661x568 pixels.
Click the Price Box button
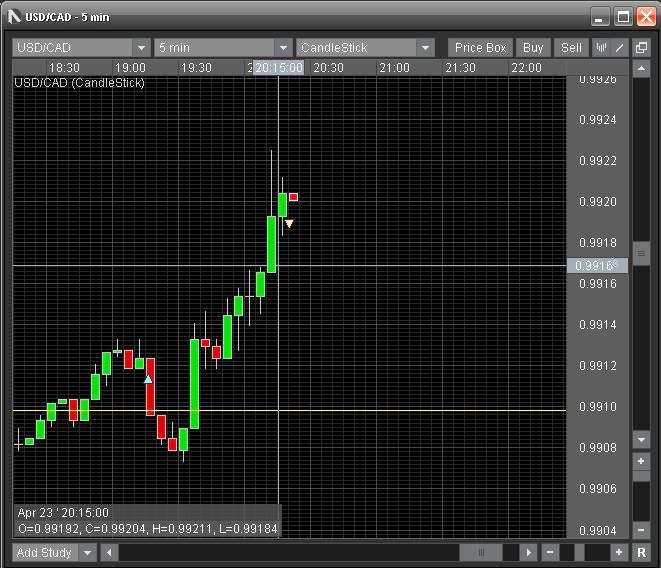481,48
